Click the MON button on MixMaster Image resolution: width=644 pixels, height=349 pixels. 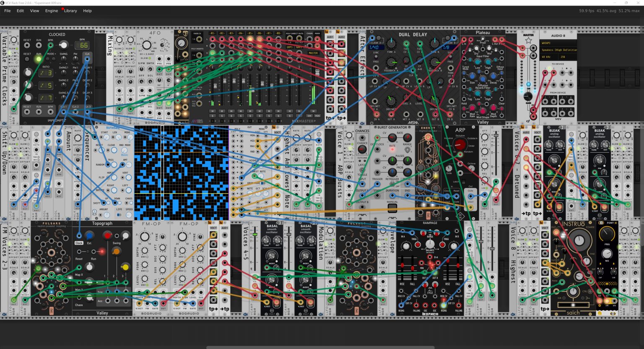317,116
